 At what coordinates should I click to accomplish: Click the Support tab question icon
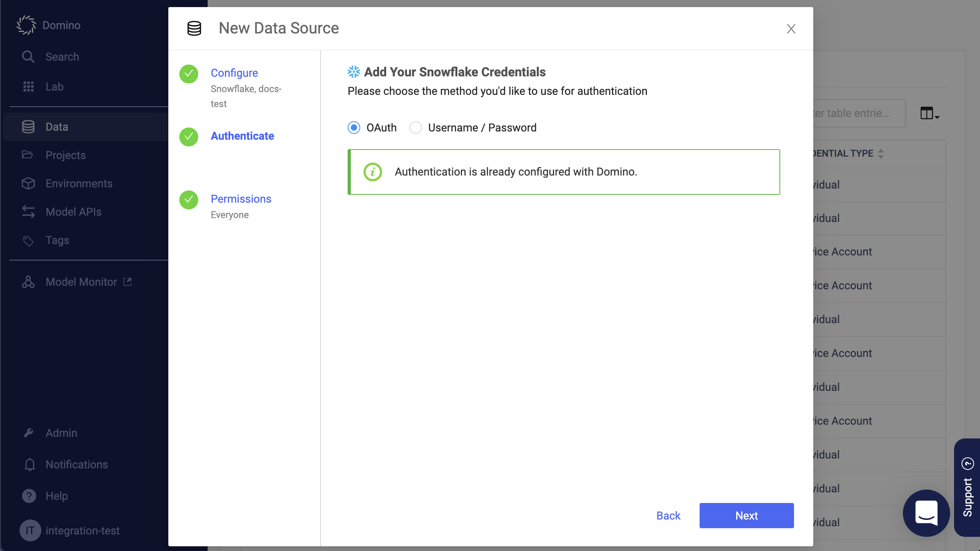[968, 464]
